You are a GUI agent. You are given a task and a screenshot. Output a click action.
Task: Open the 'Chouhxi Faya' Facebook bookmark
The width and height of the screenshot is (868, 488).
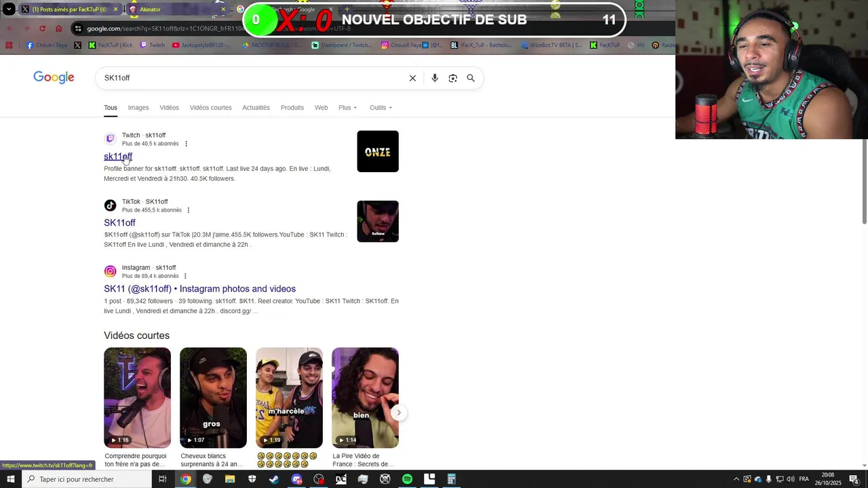(47, 45)
